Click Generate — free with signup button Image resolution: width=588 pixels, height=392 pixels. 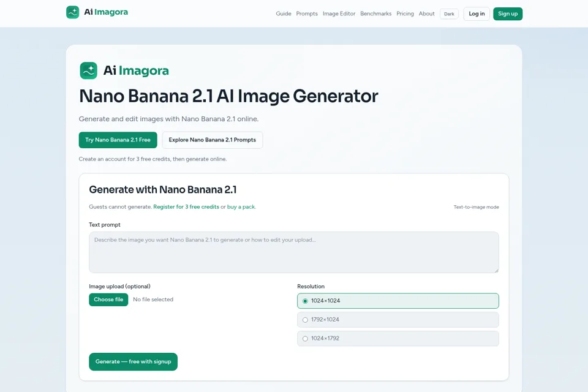(x=133, y=361)
